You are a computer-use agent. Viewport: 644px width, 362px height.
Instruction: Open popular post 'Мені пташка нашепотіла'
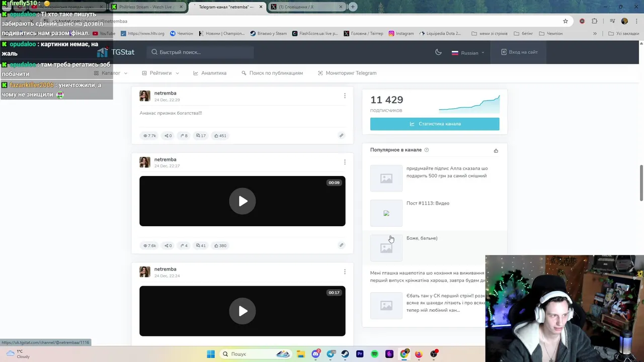[428, 277]
